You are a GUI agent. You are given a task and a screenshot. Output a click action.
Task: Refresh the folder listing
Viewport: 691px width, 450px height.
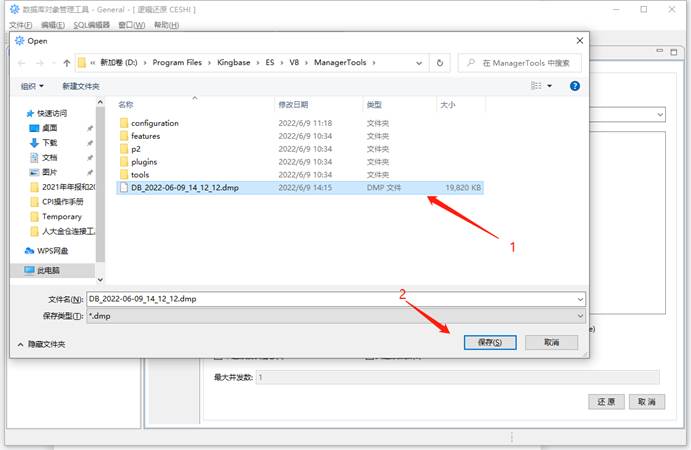[x=440, y=63]
